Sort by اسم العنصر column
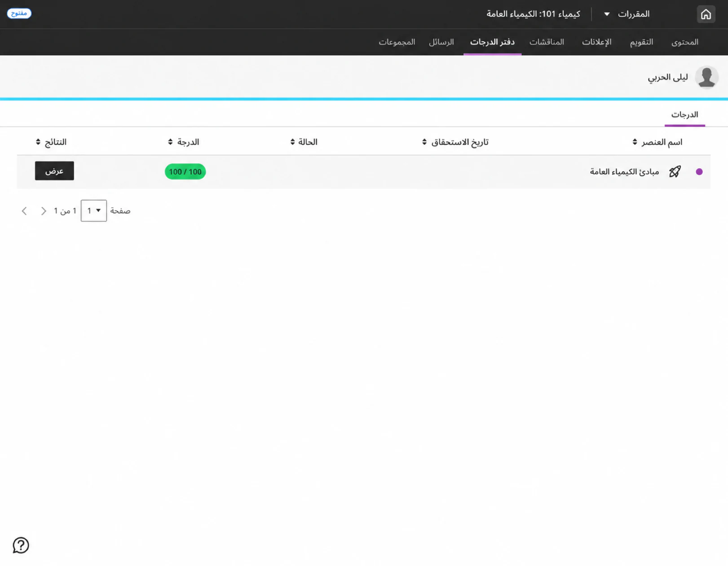The height and width of the screenshot is (566, 728). (657, 142)
